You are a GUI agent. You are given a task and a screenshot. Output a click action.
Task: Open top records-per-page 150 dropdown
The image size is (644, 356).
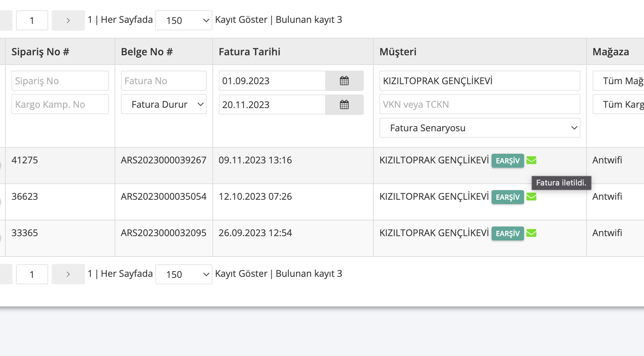pyautogui.click(x=183, y=21)
